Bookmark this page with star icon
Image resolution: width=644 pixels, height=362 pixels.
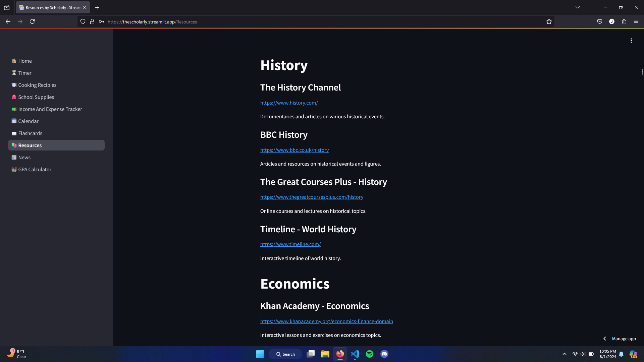coord(549,22)
